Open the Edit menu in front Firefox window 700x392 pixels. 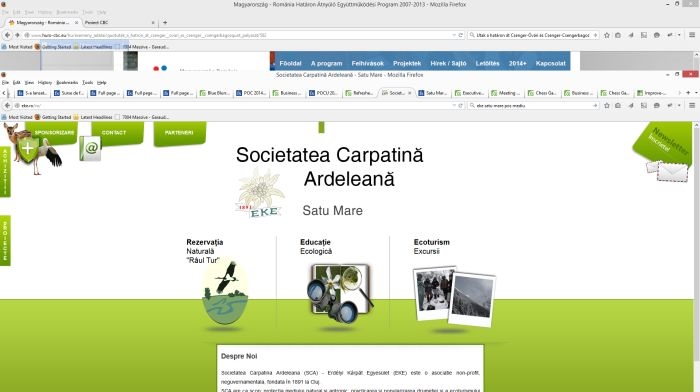click(x=17, y=83)
